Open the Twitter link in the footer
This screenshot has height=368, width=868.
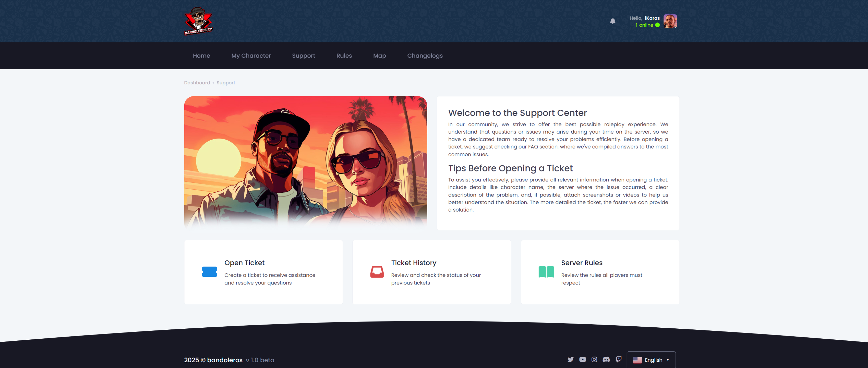571,359
